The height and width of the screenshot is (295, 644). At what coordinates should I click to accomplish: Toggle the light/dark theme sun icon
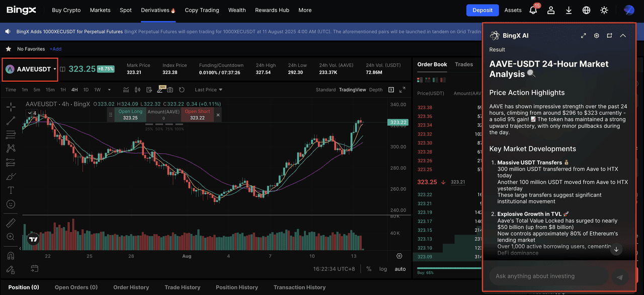[604, 10]
